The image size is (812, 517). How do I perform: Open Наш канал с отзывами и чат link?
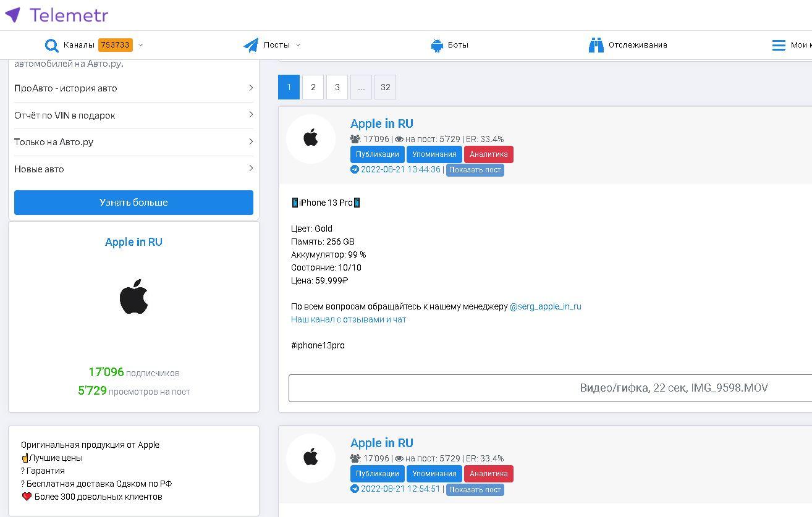(x=349, y=319)
